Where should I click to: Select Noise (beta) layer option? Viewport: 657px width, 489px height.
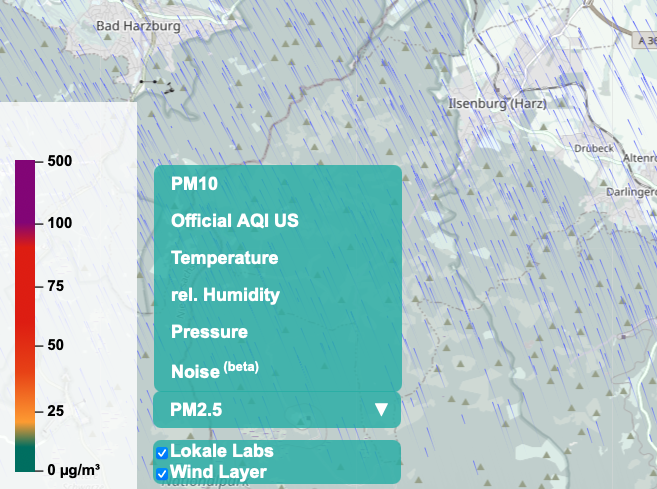point(215,369)
